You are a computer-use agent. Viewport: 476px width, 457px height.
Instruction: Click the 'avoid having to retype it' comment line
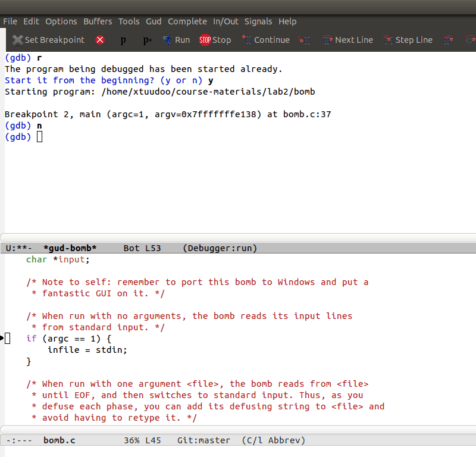pyautogui.click(x=114, y=418)
